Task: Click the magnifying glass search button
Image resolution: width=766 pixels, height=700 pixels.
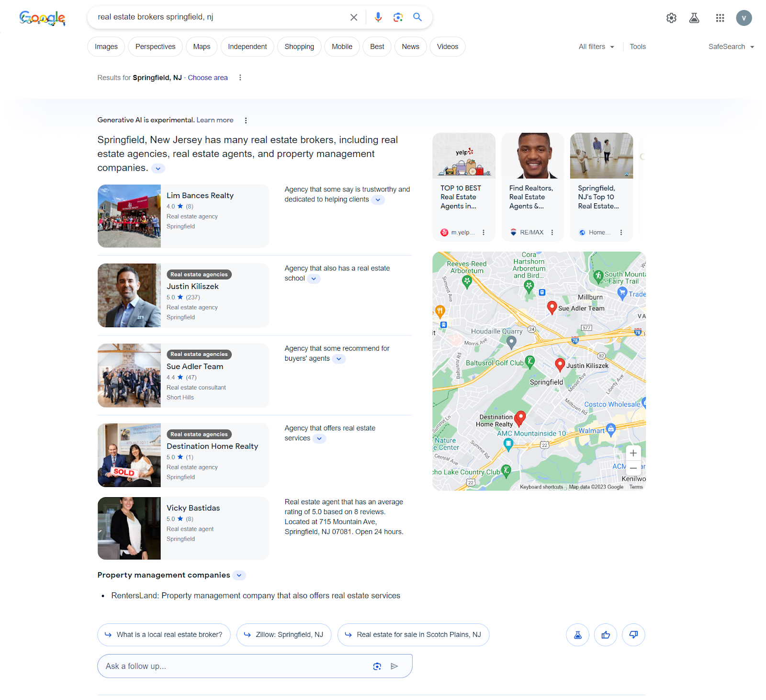Action: (x=417, y=17)
